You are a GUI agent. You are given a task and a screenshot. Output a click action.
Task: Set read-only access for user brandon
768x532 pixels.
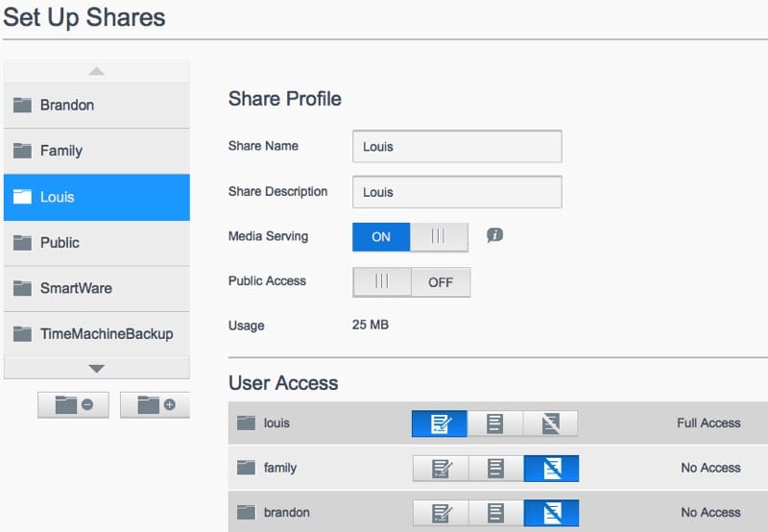495,513
